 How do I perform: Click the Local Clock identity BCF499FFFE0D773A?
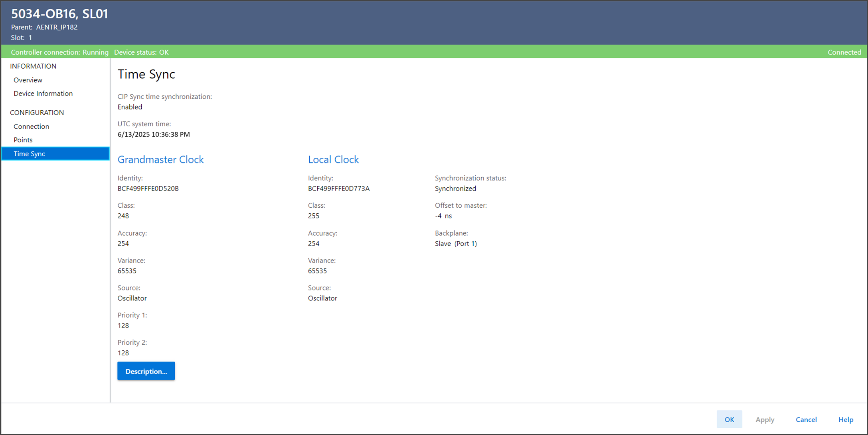pos(338,189)
